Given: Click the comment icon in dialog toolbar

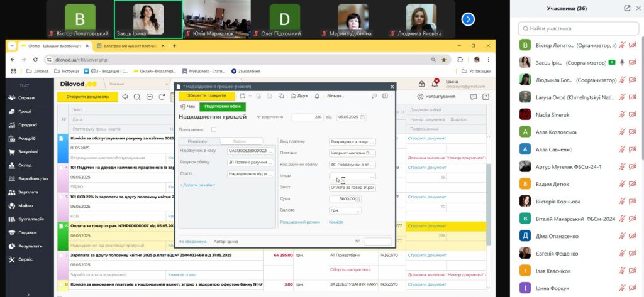Looking at the screenshot, I should pos(374,95).
